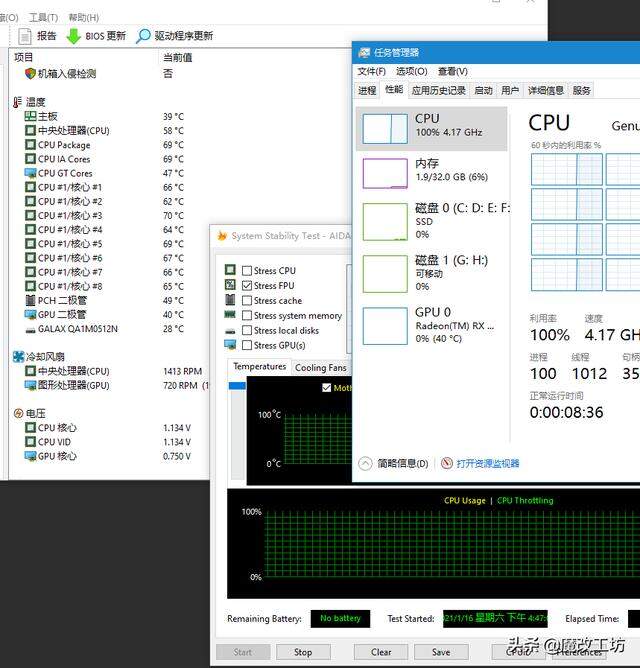Click the 冷却风扇 fan category icon
Screen dimensions: 640x668
pyautogui.click(x=18, y=357)
